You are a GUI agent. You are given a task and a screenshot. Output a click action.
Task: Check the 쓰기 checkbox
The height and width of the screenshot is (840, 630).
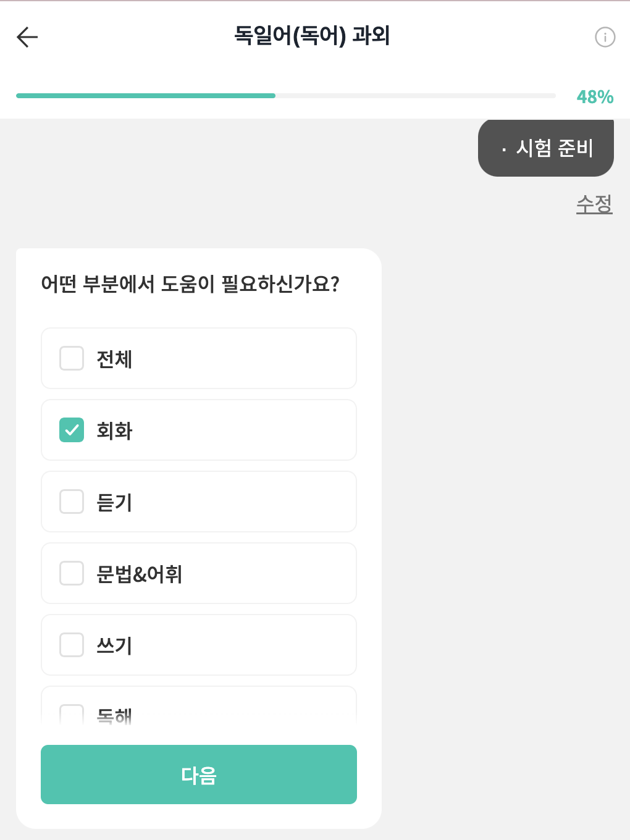coord(72,645)
